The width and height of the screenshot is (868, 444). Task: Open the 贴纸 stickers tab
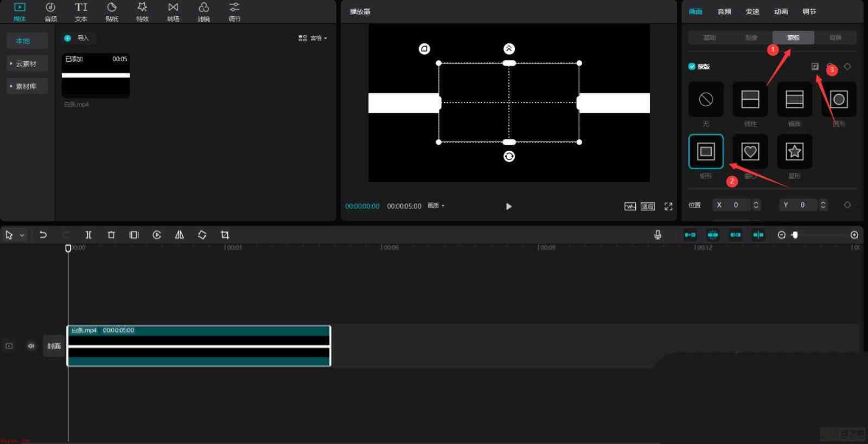112,11
